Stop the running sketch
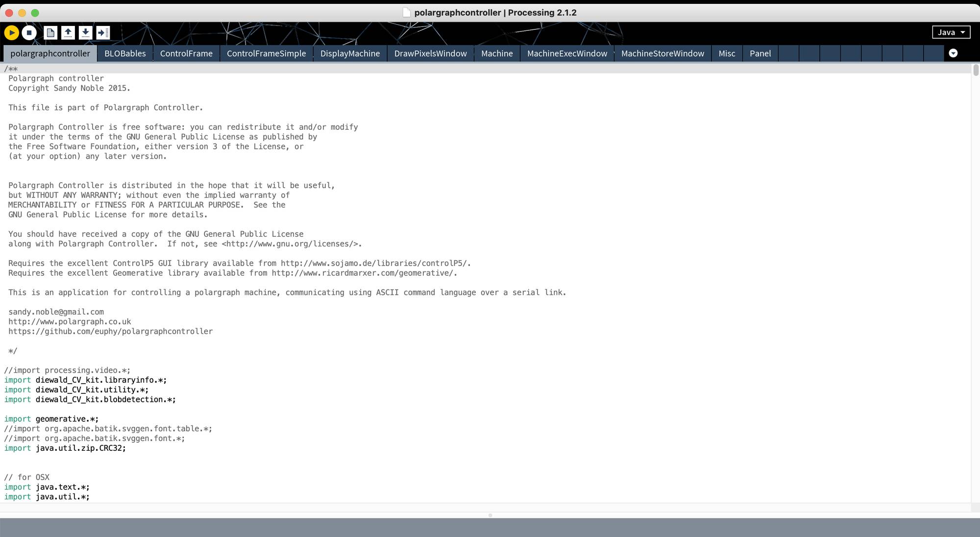This screenshot has height=537, width=980. pos(29,33)
